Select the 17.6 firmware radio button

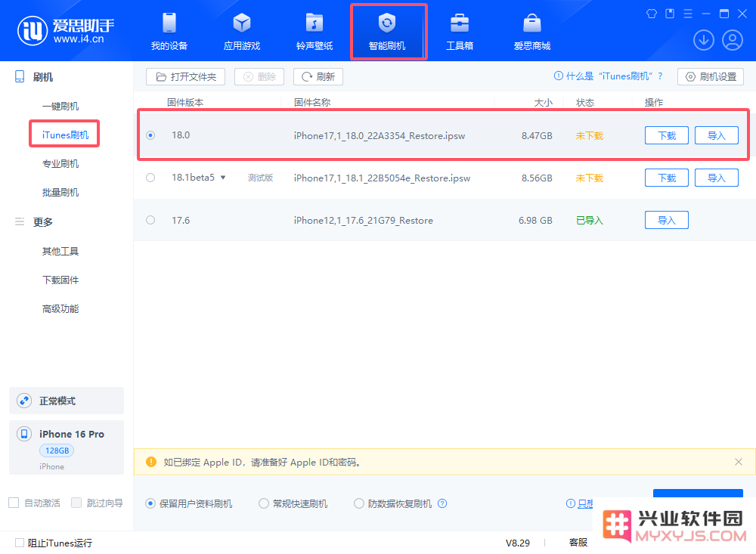150,220
